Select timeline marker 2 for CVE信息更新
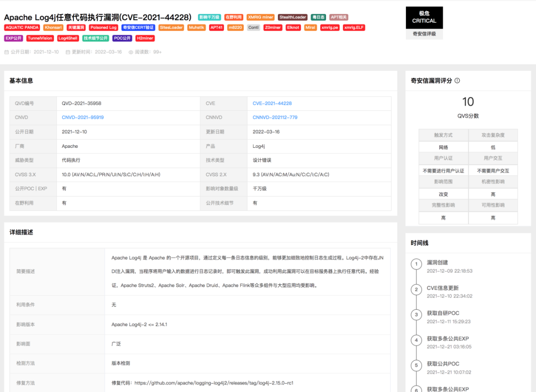The height and width of the screenshot is (392, 536). pyautogui.click(x=416, y=289)
